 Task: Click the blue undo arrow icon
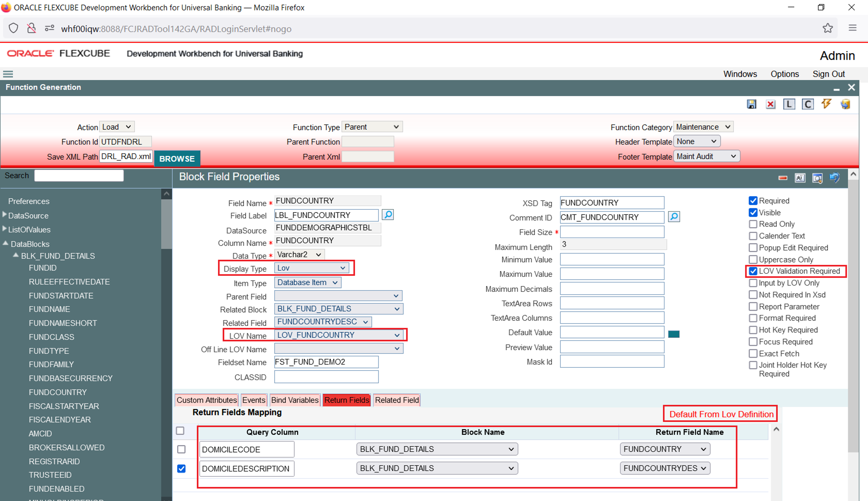pyautogui.click(x=835, y=178)
